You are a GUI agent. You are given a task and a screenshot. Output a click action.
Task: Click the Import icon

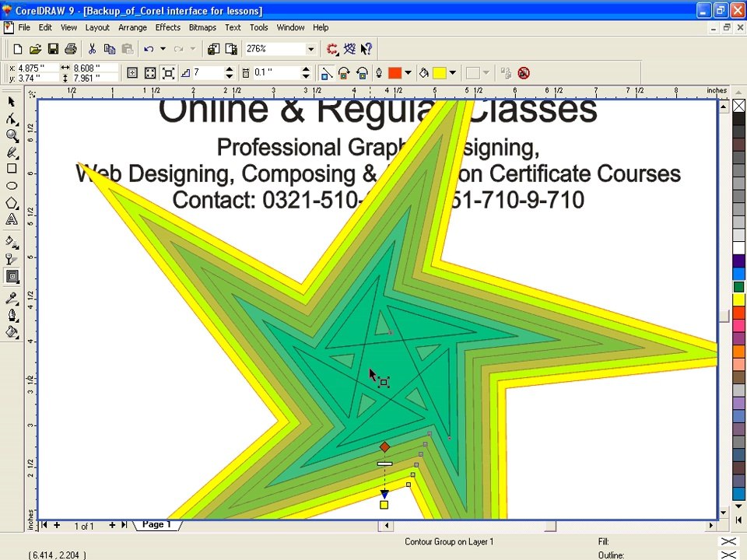point(213,48)
